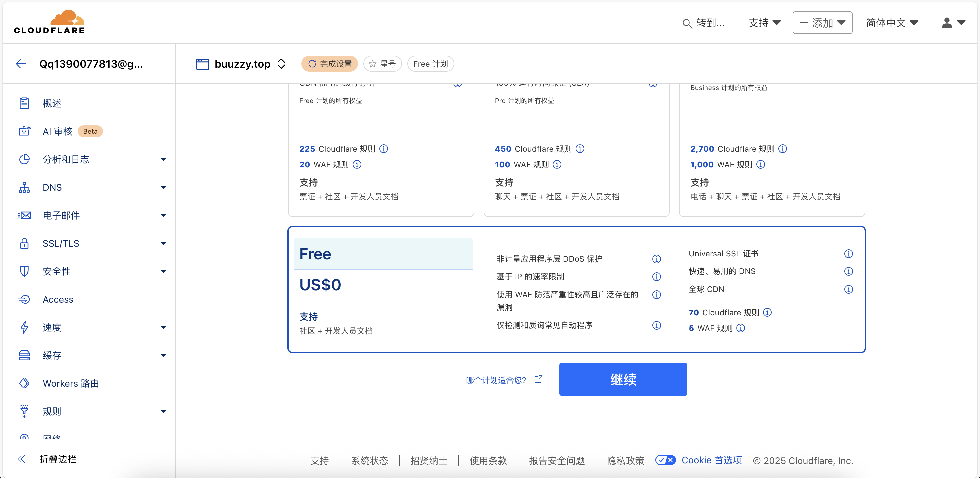Viewport: 980px width, 478px height.
Task: Click the Free 计划 badge
Action: coord(430,64)
